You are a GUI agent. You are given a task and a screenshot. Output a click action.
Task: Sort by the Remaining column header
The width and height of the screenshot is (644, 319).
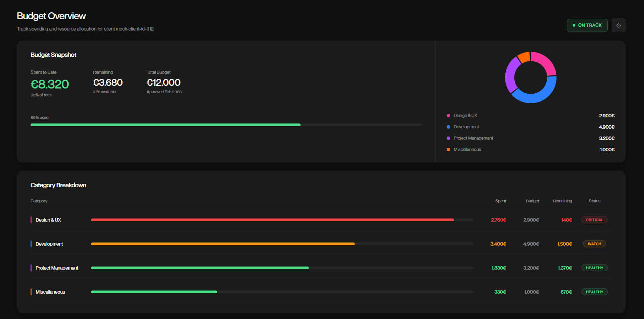[x=562, y=201]
